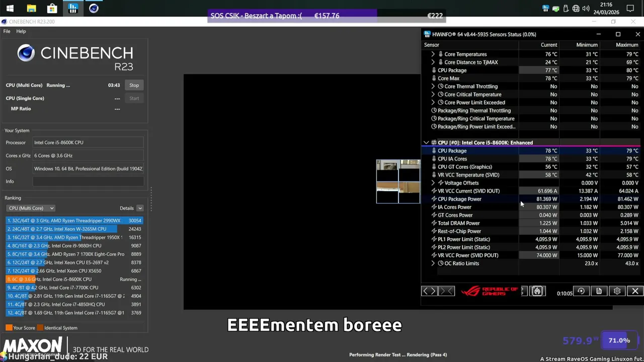Screen dimensions: 644x362
Task: Click Processor field Intel Core i5-8600K
Action: coord(88,143)
